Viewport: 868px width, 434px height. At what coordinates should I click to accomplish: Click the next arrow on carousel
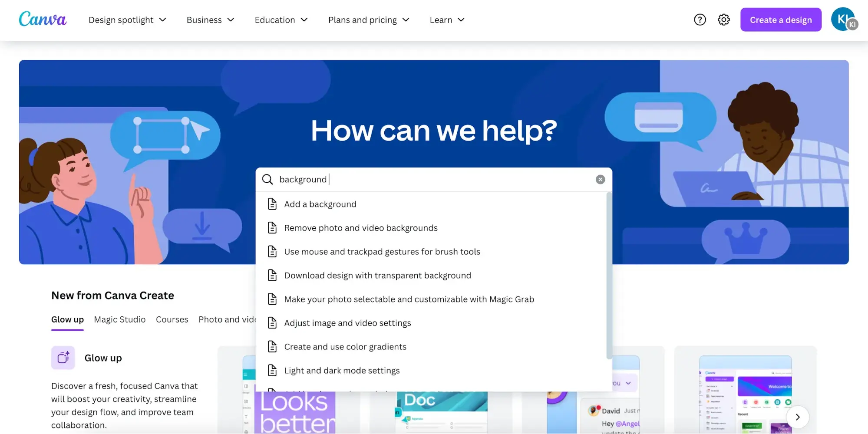tap(797, 417)
